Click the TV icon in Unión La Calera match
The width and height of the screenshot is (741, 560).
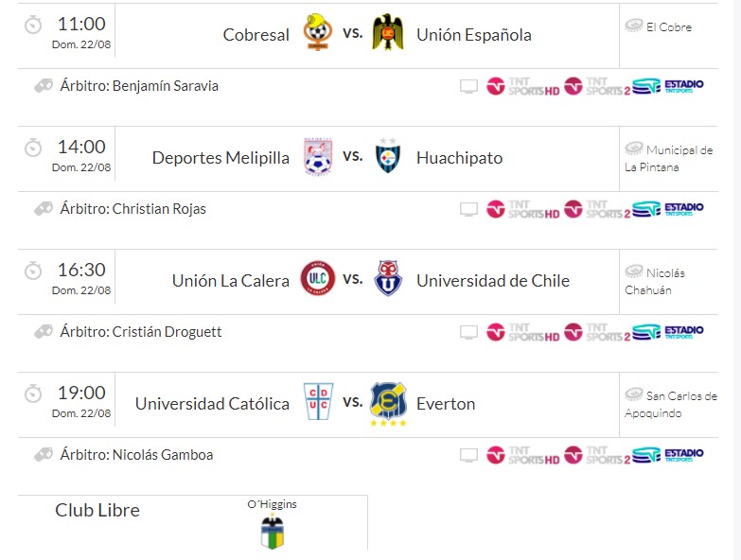(x=468, y=333)
